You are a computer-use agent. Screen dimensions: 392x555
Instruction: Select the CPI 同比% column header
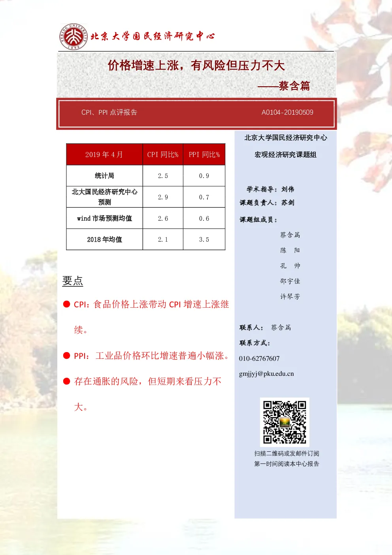coord(163,155)
